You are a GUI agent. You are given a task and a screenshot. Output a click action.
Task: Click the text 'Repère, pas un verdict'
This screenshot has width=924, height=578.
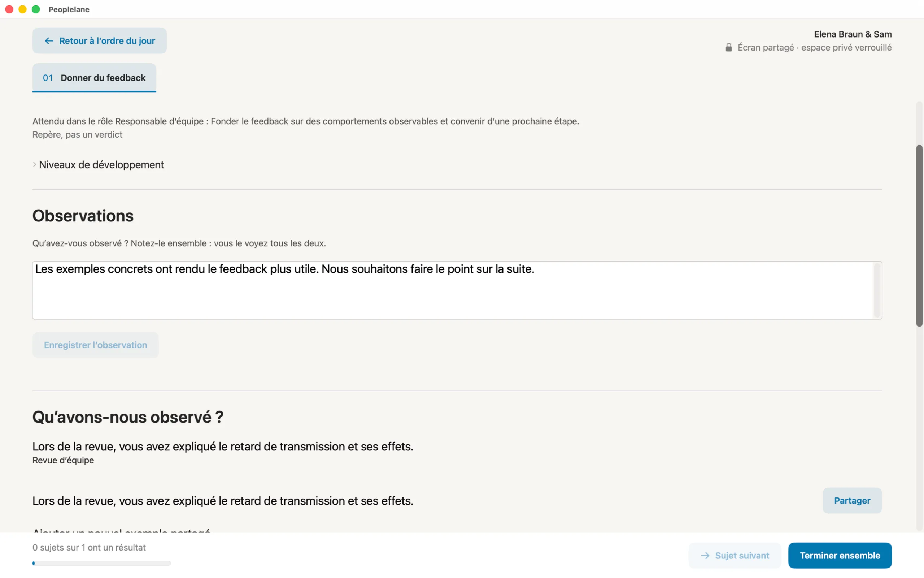(78, 134)
